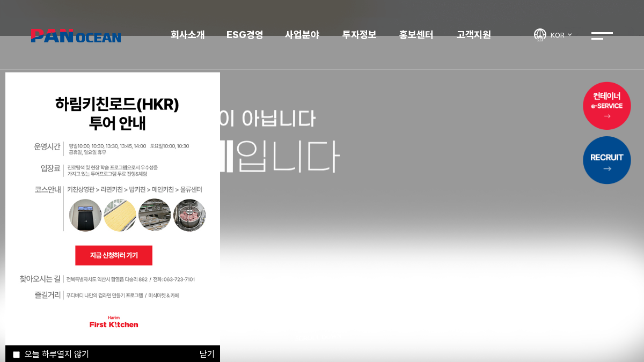Check the 오늘 하루열지 않기 checkbox
Screen dimensions: 644x362
click(x=16, y=354)
